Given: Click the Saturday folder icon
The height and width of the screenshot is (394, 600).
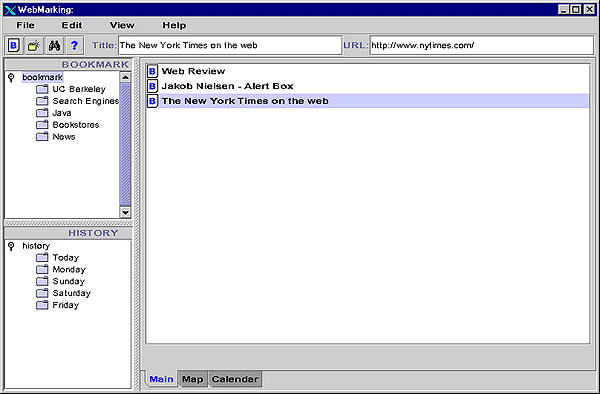Looking at the screenshot, I should [42, 293].
